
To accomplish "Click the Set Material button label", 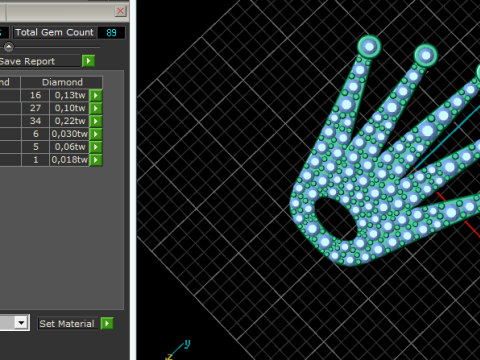I will click(x=67, y=324).
